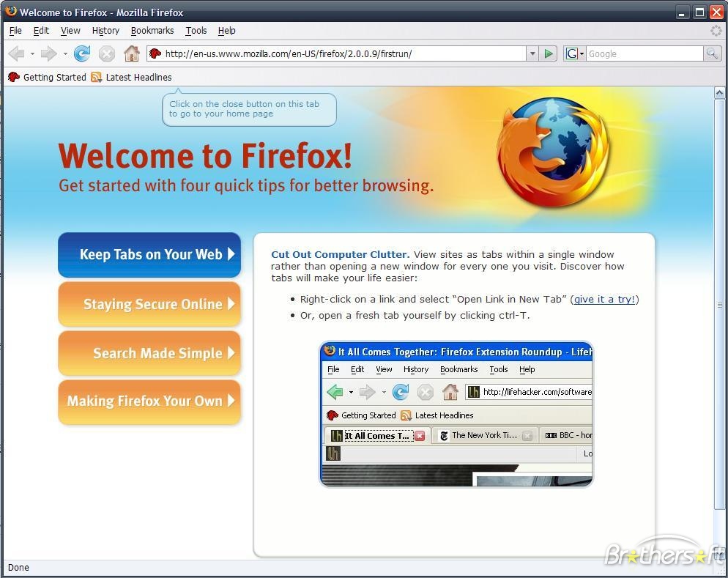Click the Latest Headlines RSS feed icon
728x578 pixels.
click(96, 77)
